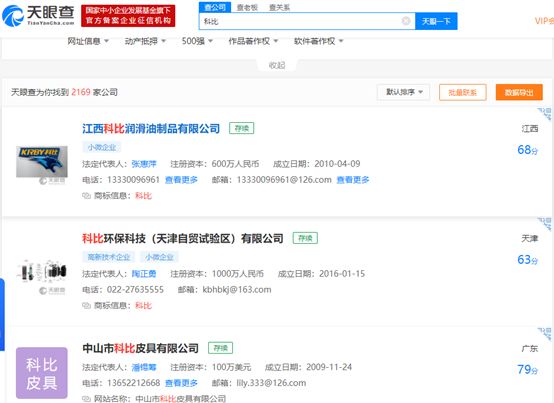
Task: Open 科比环保科技（天津自贸试验区）有限公司 page
Action: click(183, 238)
